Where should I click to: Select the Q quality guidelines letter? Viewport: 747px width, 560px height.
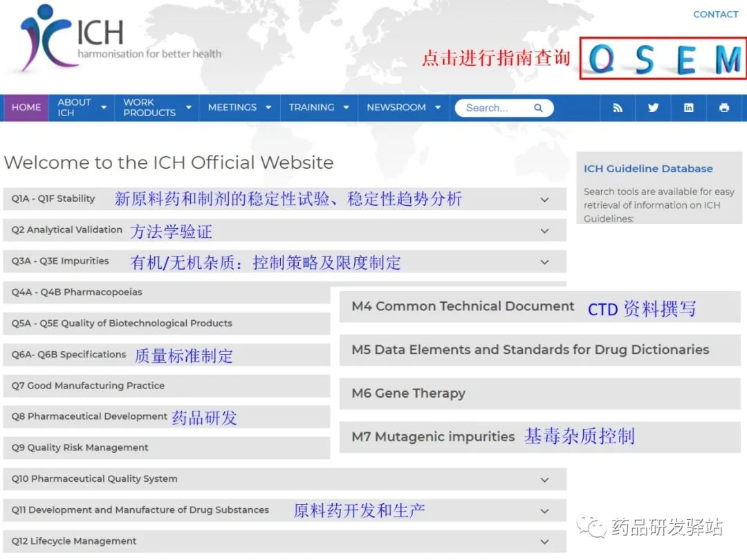click(x=602, y=59)
